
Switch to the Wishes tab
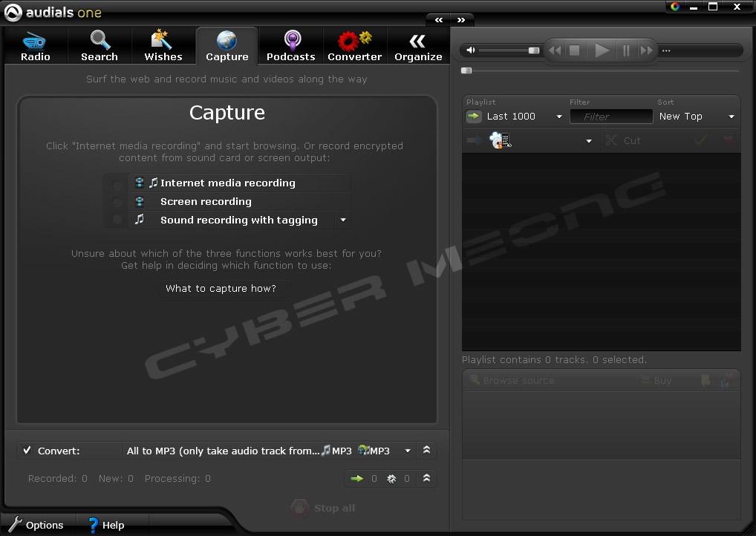click(163, 46)
